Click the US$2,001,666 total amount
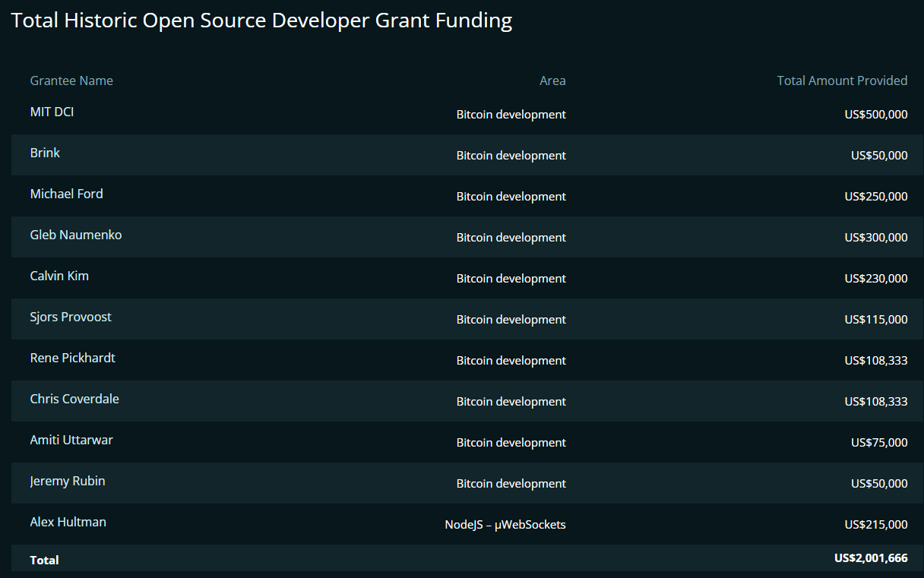 coord(870,558)
